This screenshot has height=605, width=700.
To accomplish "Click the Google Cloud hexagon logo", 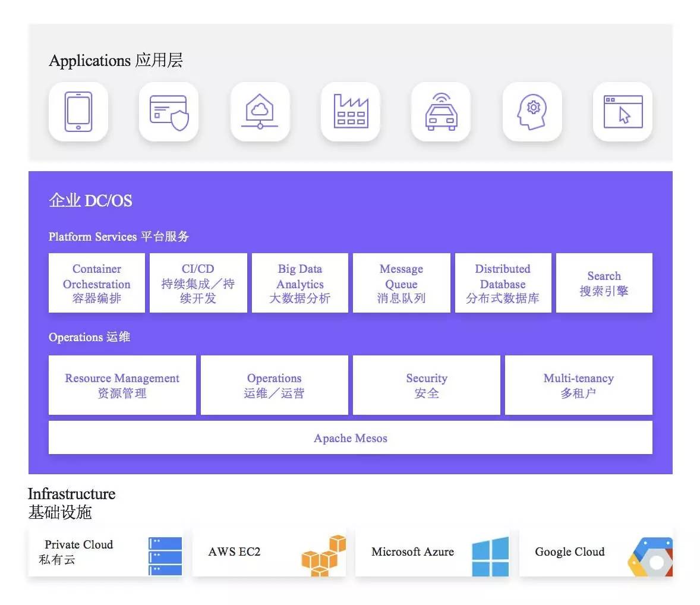I will [651, 557].
